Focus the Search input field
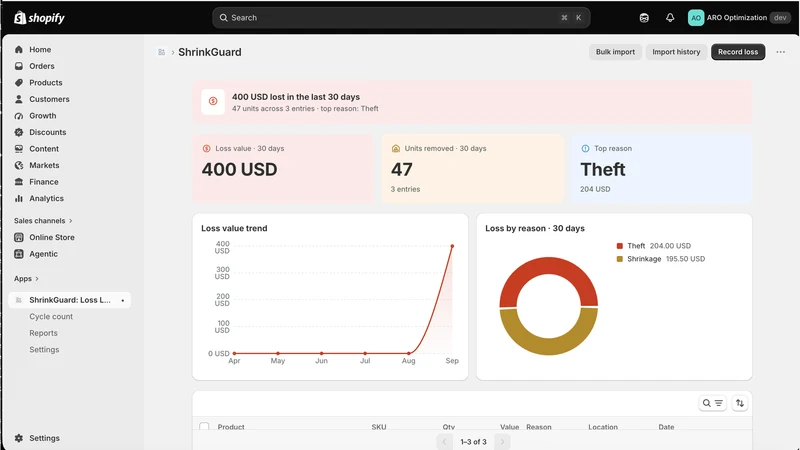800x450 pixels. coord(401,18)
